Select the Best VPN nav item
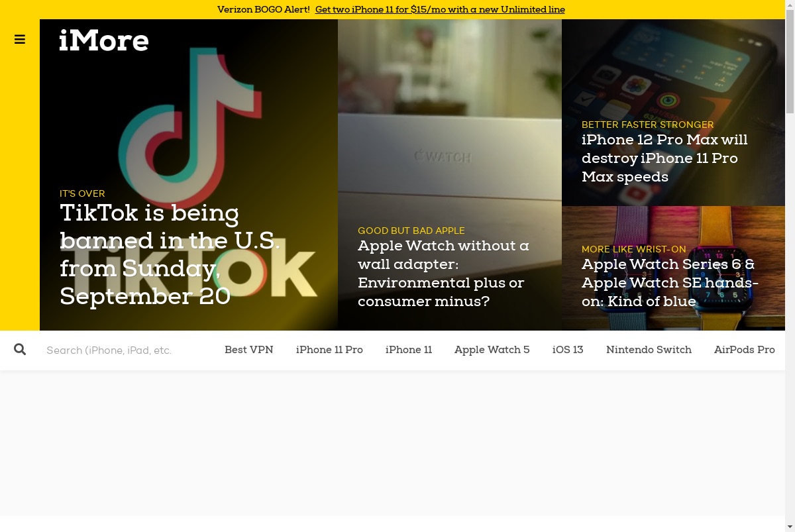795x532 pixels. click(249, 350)
